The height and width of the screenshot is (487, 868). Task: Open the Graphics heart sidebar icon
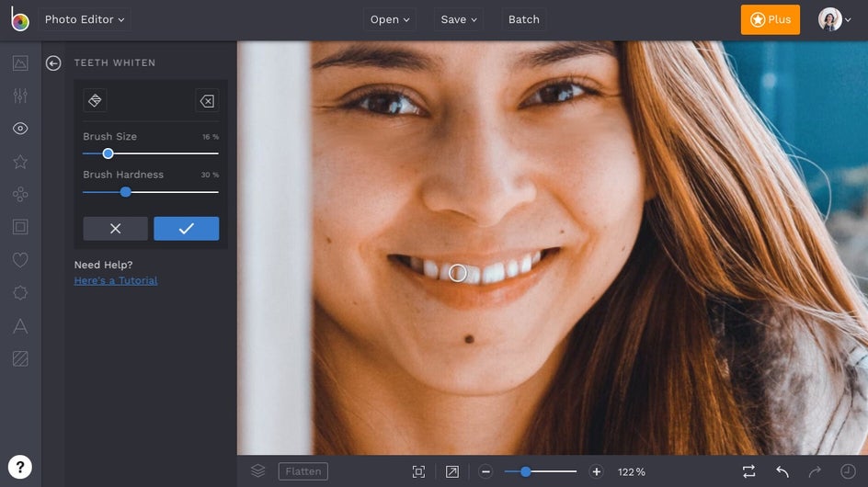[20, 259]
